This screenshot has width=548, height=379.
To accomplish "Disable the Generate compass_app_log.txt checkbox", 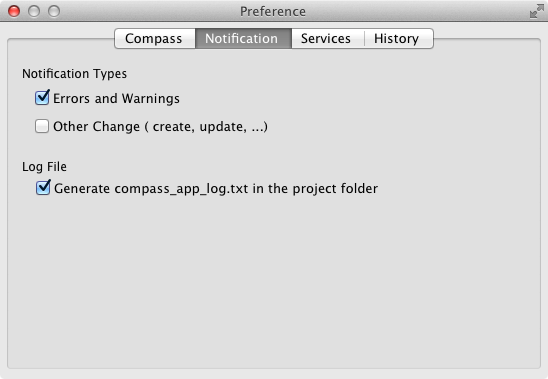I will [43, 188].
